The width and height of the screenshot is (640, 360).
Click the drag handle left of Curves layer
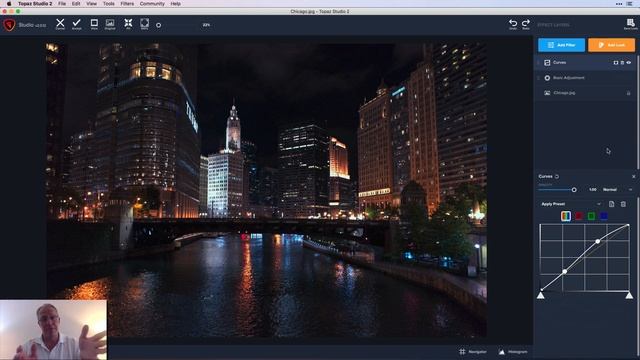[x=538, y=62]
